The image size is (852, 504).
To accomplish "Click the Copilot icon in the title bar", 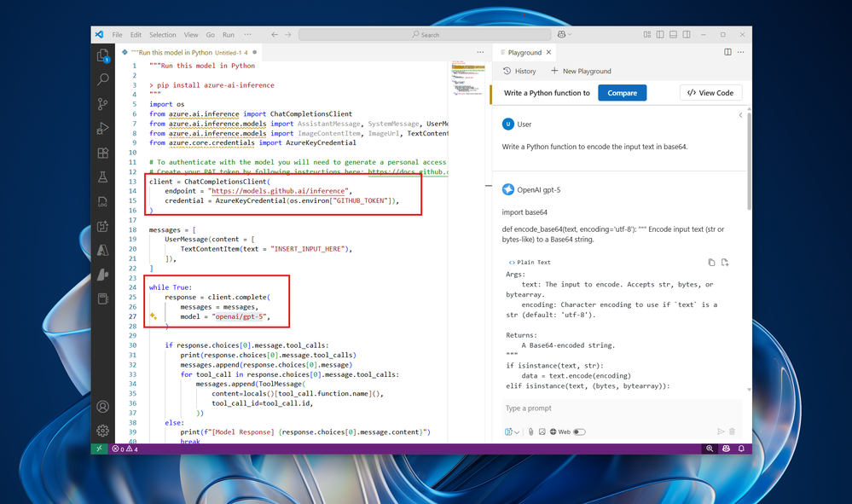I will [x=561, y=34].
